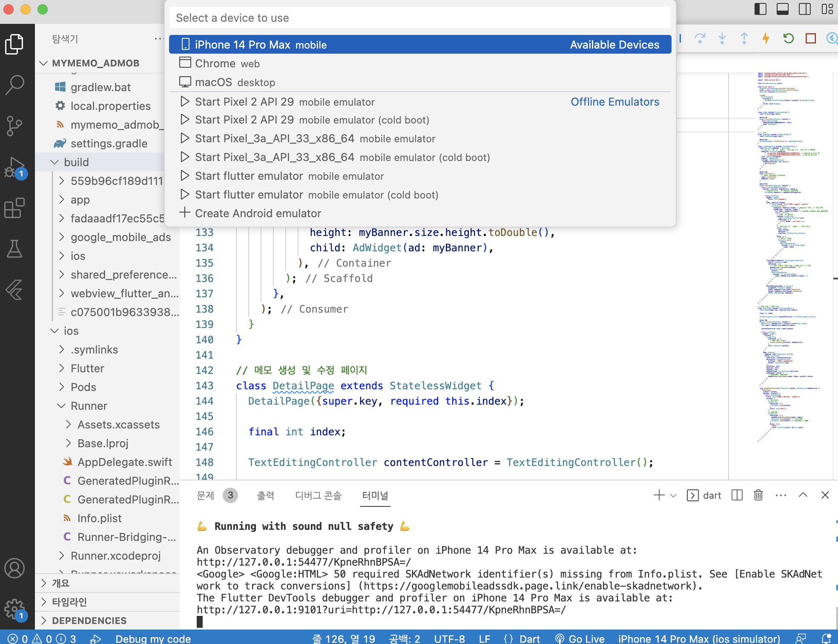Select iPhone 14 Pro Max device

(420, 45)
